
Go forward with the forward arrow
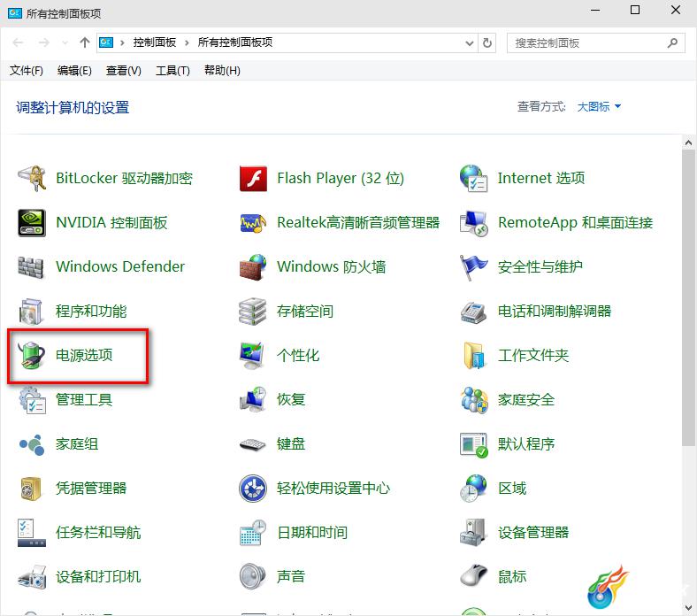(x=43, y=42)
